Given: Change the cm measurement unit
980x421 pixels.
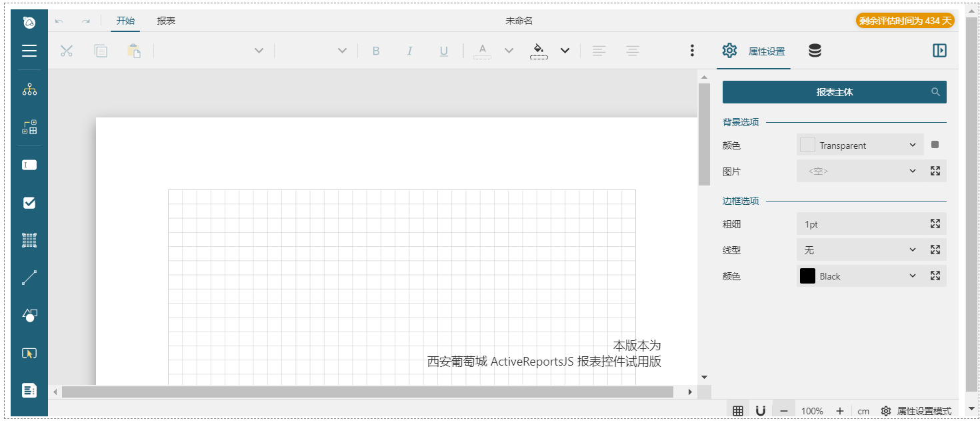Looking at the screenshot, I should pyautogui.click(x=863, y=411).
